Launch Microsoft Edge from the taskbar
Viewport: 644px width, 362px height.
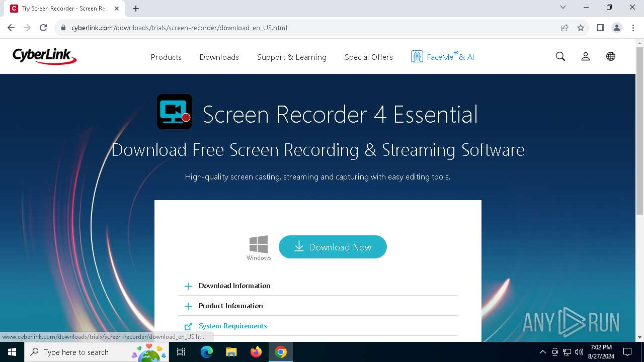207,352
